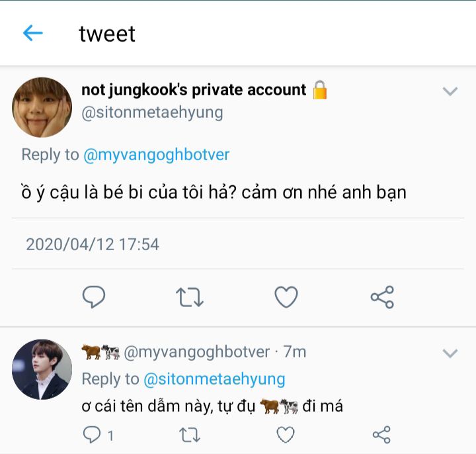Open the blue @myvangoghbotver mention link

pos(157,155)
